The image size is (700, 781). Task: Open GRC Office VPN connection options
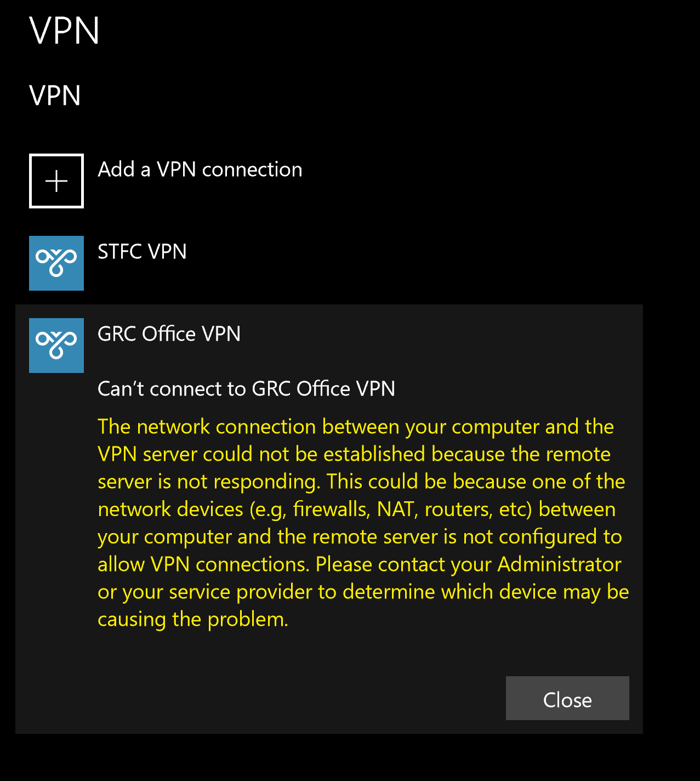point(169,334)
